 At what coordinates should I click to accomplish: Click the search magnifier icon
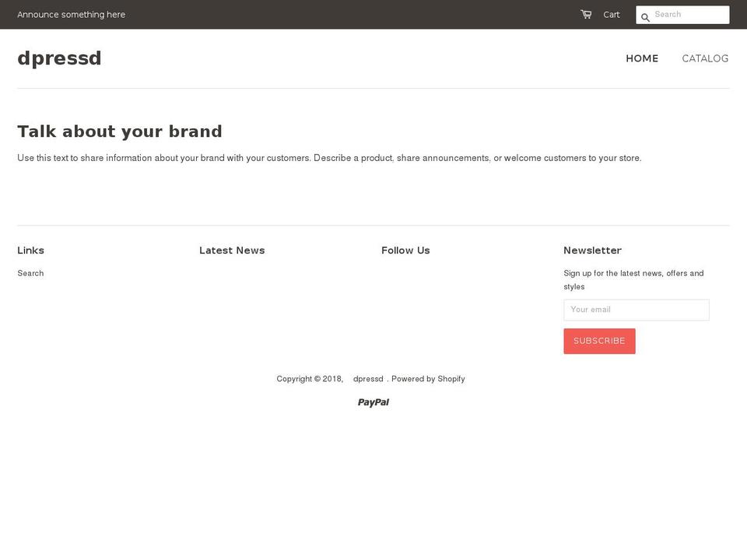(x=645, y=18)
